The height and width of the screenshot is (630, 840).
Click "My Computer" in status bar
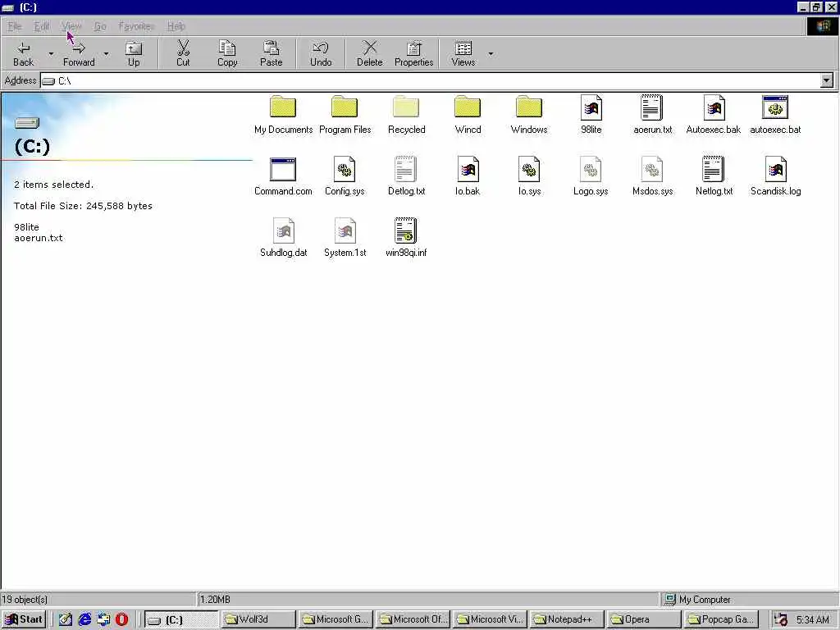point(705,600)
